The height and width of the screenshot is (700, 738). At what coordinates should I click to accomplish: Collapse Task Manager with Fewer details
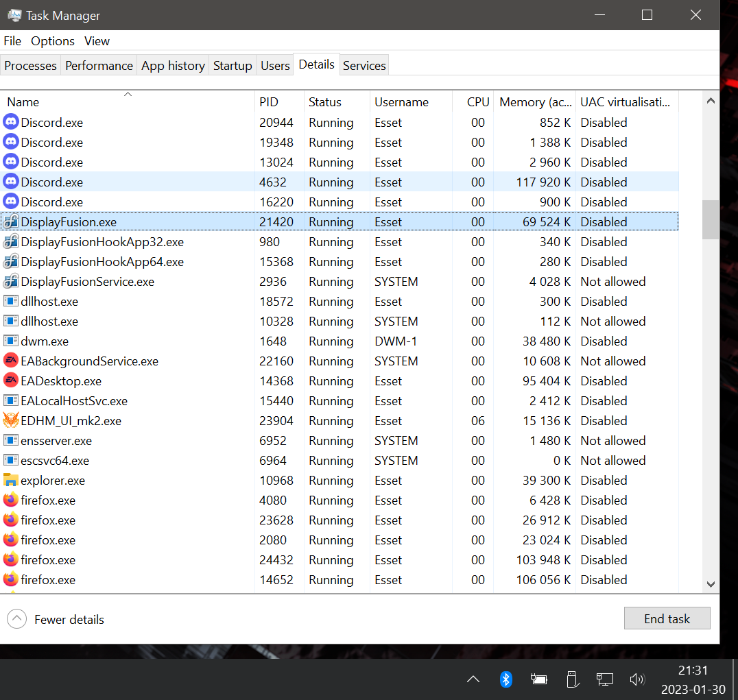click(56, 619)
